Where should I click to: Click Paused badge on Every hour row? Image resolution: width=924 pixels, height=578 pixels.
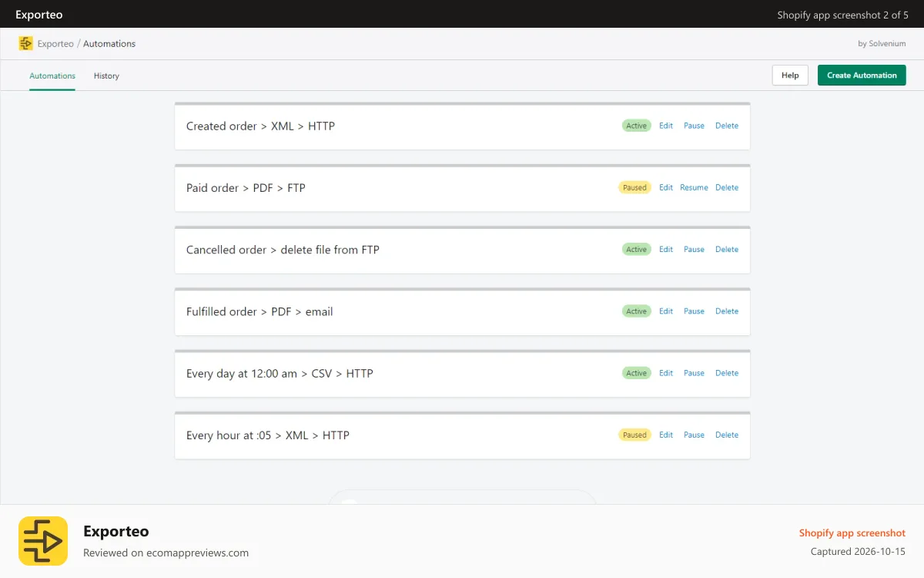point(634,435)
